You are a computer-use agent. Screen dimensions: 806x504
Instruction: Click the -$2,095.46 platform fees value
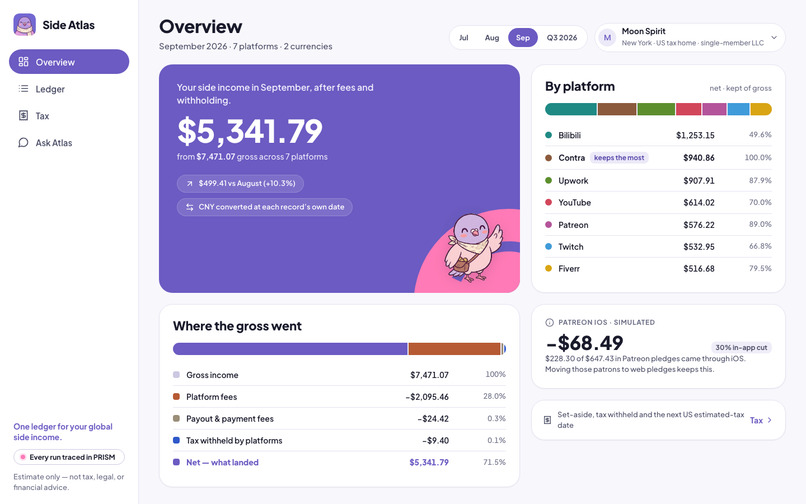coord(427,397)
